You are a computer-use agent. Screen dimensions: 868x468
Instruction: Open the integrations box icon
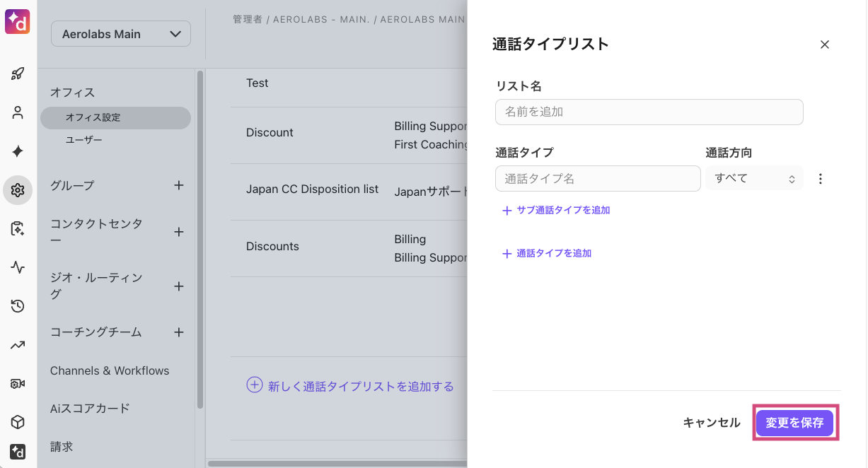(x=17, y=422)
